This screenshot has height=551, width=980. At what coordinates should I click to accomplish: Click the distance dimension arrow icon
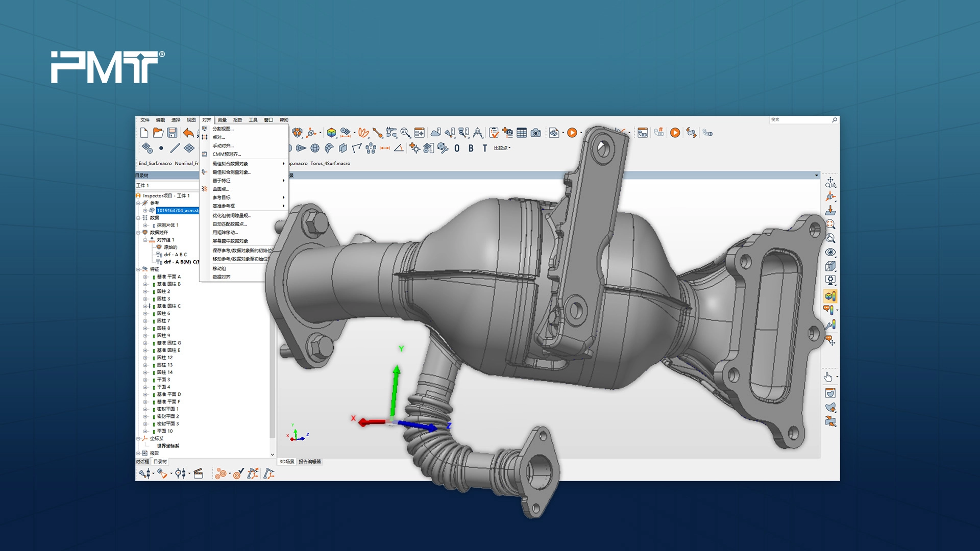tap(385, 148)
